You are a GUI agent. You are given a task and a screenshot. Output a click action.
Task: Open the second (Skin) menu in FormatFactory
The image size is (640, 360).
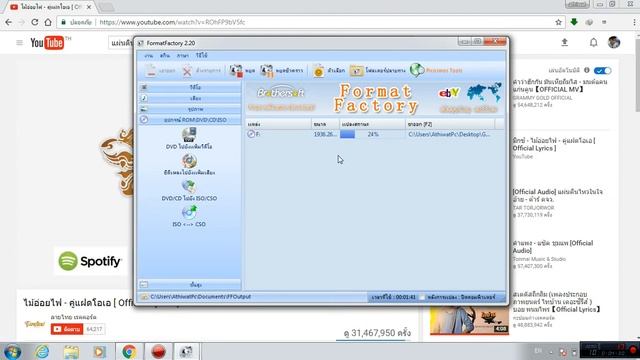click(165, 56)
